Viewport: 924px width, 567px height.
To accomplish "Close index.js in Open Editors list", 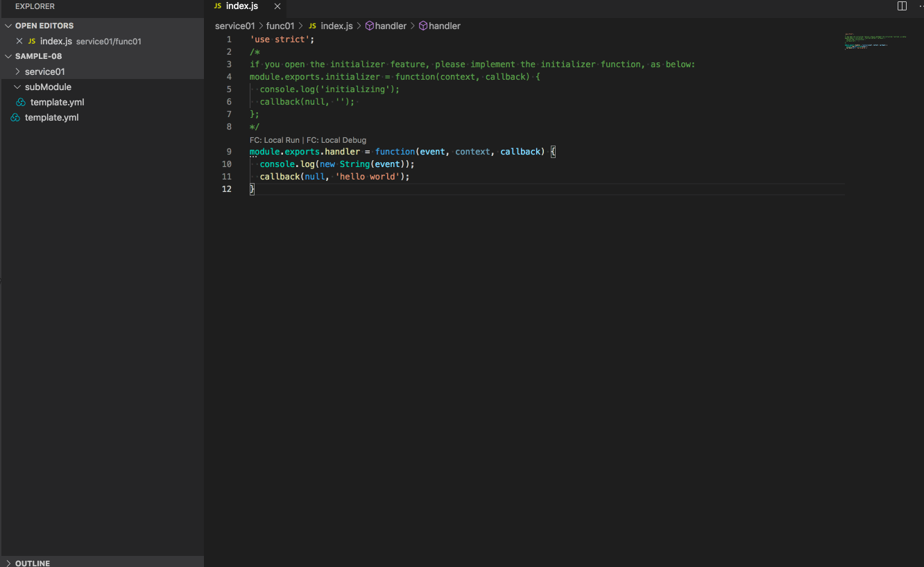I will coord(19,41).
